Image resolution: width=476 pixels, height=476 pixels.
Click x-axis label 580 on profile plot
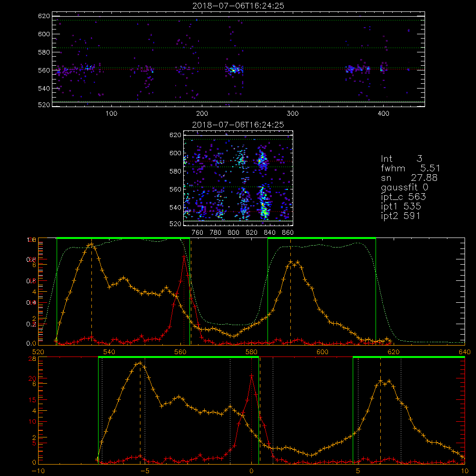click(x=251, y=352)
